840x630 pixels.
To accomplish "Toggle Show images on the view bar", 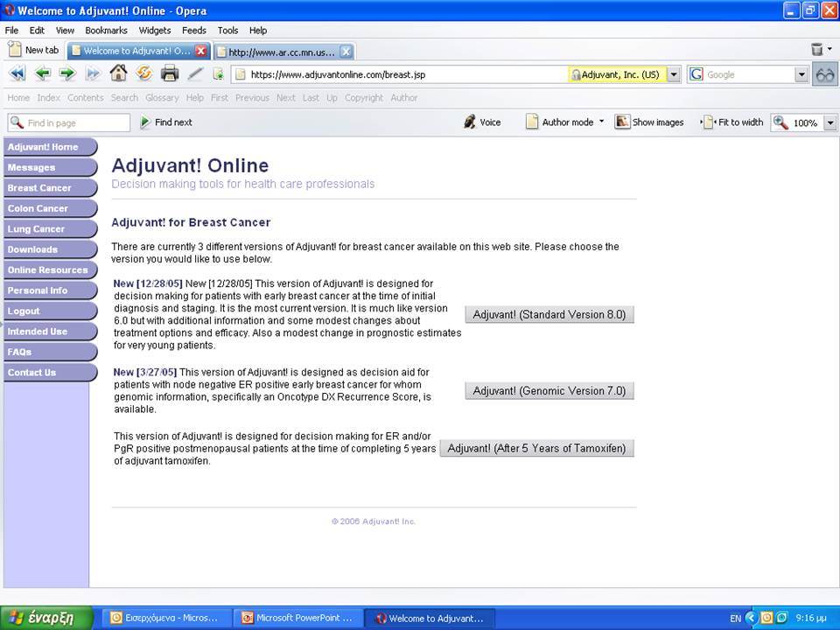I will 649,122.
